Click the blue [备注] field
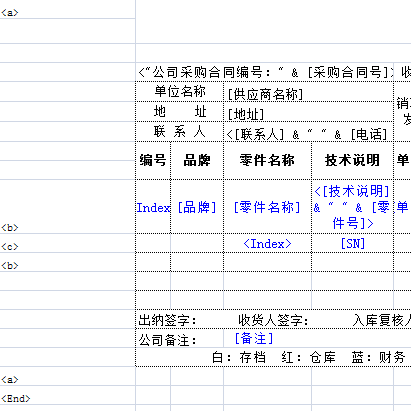Image resolution: width=411 pixels, height=411 pixels. coord(254,338)
